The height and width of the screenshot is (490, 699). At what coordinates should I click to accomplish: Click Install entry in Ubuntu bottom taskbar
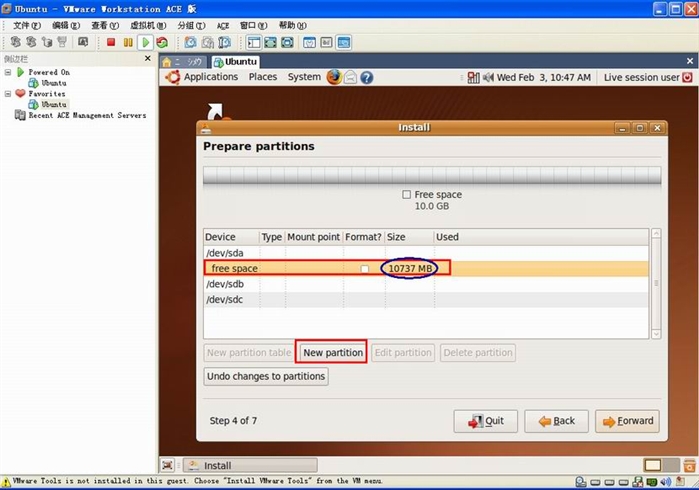[250, 465]
